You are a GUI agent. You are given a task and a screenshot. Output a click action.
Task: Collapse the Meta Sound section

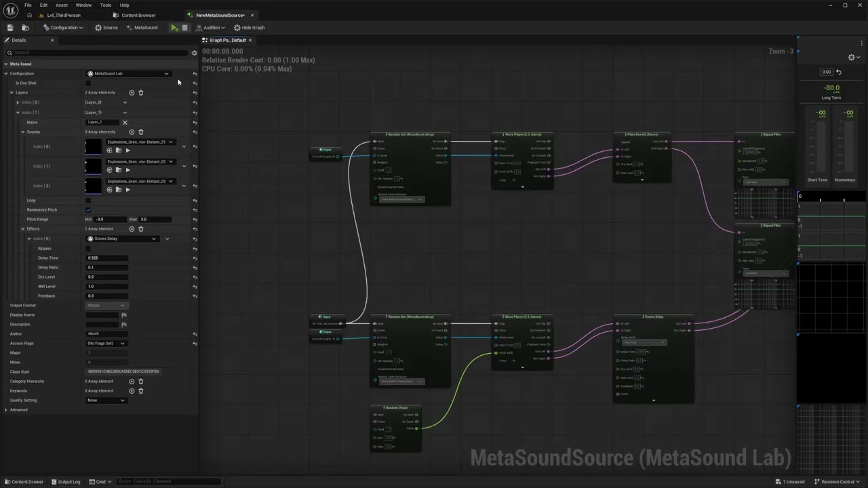point(6,64)
